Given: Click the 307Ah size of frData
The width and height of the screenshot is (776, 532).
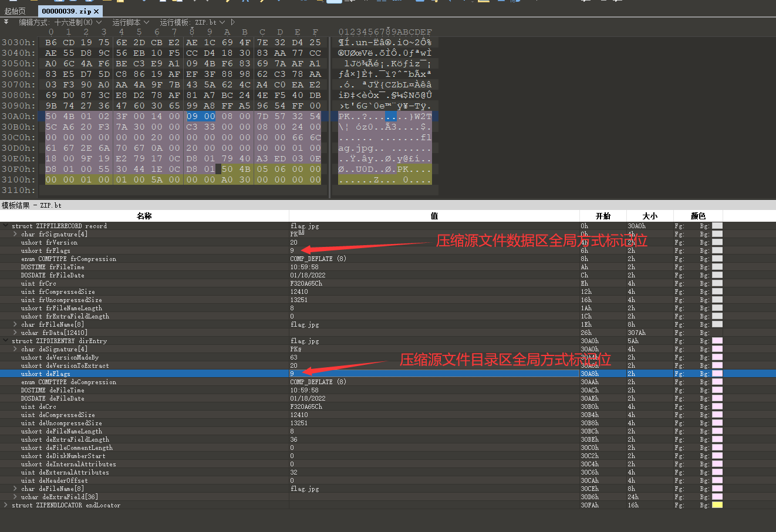Looking at the screenshot, I should click(x=636, y=333).
